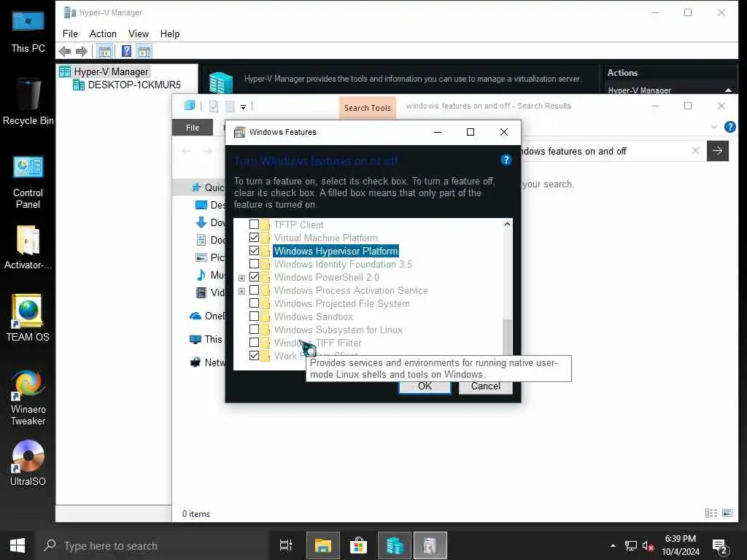Click the Explorer window blue help icon

click(729, 127)
